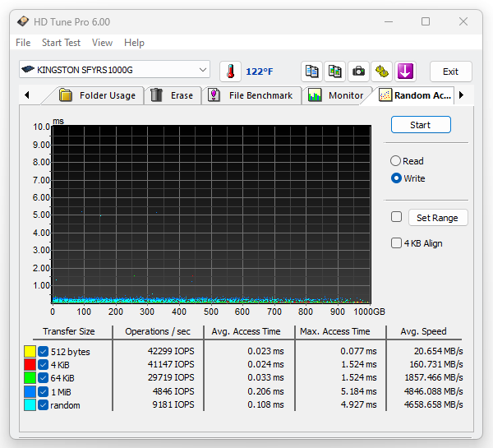The width and height of the screenshot is (493, 448).
Task: Click the 5.184 ms max access value
Action: click(359, 391)
